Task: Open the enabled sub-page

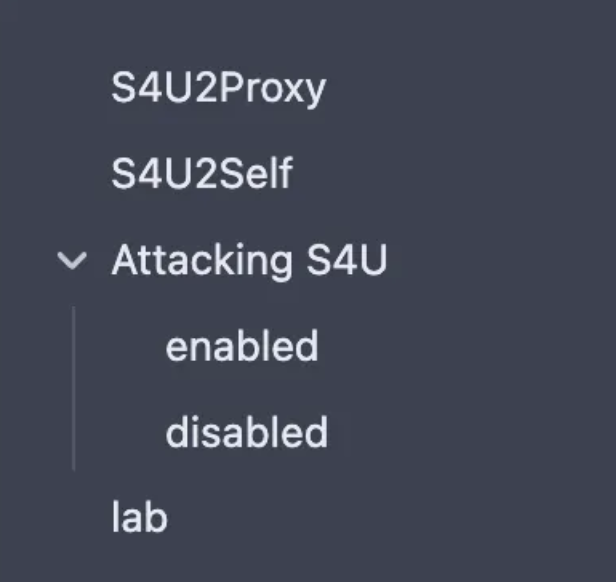Action: tap(241, 347)
